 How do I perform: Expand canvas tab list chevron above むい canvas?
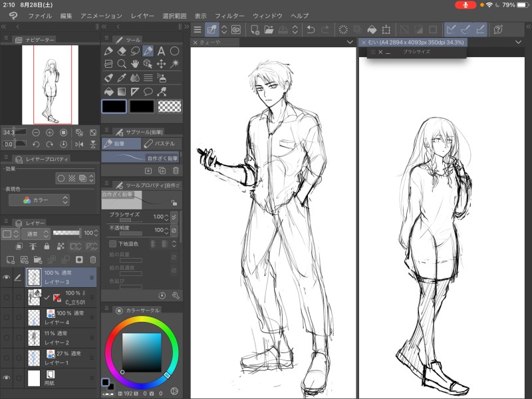[x=518, y=42]
